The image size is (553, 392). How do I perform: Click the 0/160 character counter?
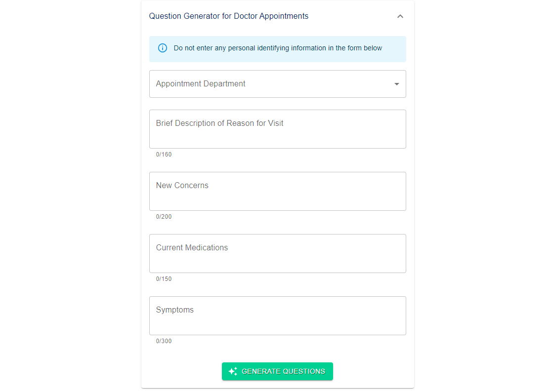[x=164, y=154]
